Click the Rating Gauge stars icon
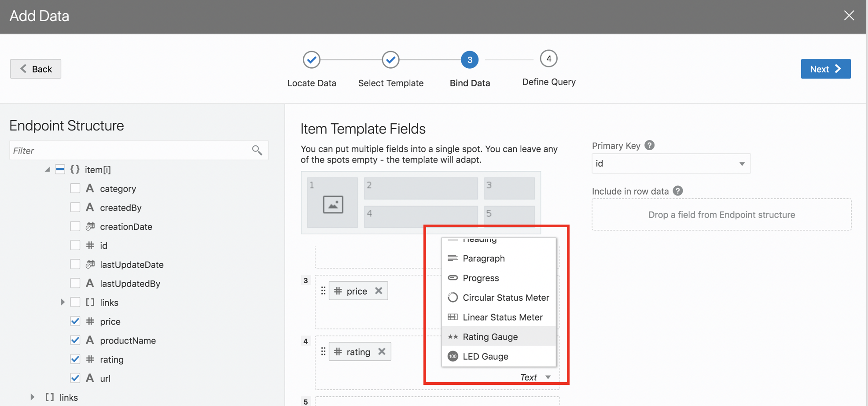This screenshot has height=406, width=868. pos(452,337)
